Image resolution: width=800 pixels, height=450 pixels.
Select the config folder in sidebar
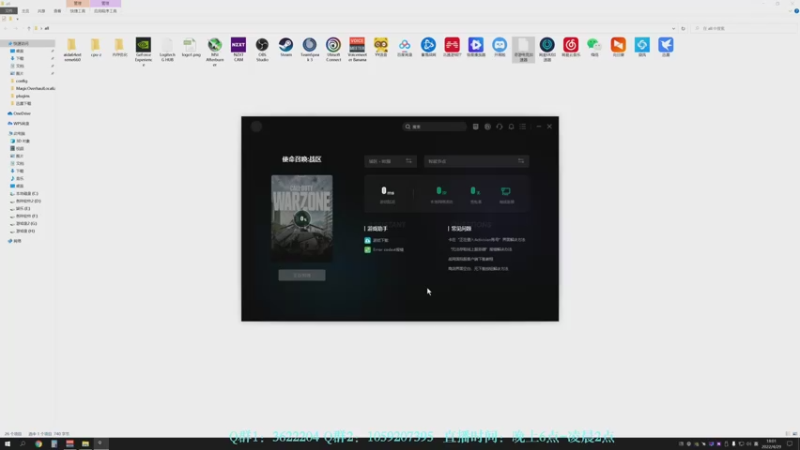pyautogui.click(x=21, y=81)
